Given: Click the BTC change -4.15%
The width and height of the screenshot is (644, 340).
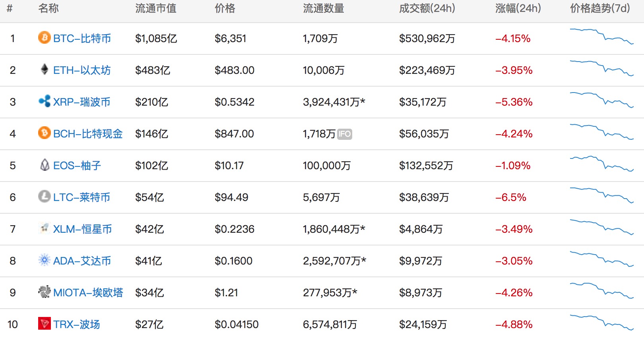Looking at the screenshot, I should tap(513, 39).
